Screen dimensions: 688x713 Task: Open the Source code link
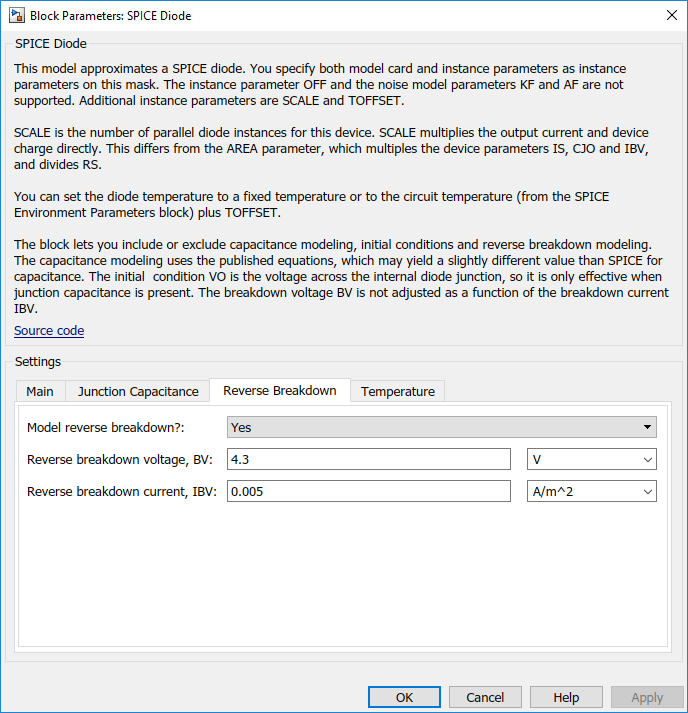click(49, 331)
